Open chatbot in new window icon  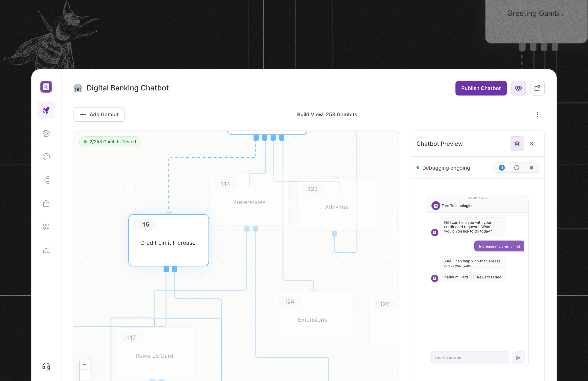[x=537, y=88]
